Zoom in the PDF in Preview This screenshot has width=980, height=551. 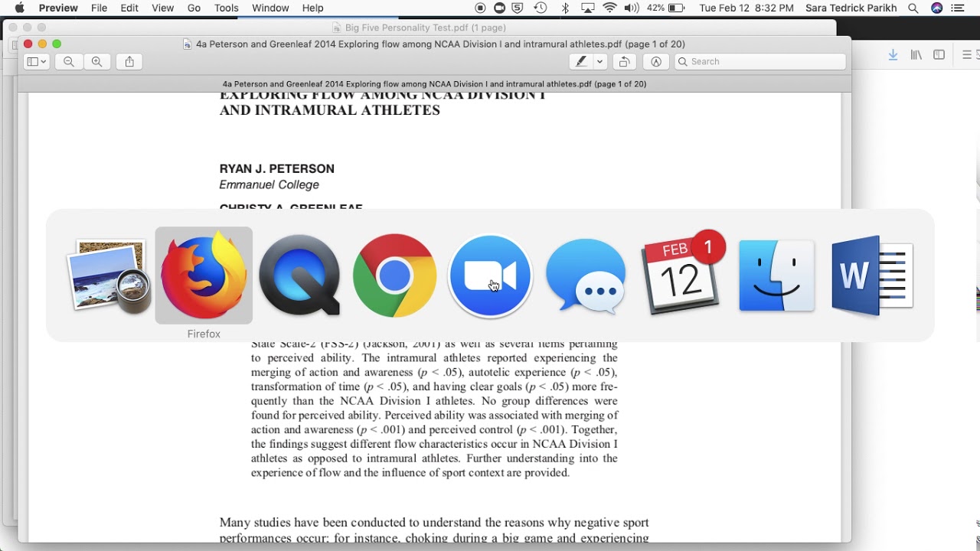[x=96, y=62]
